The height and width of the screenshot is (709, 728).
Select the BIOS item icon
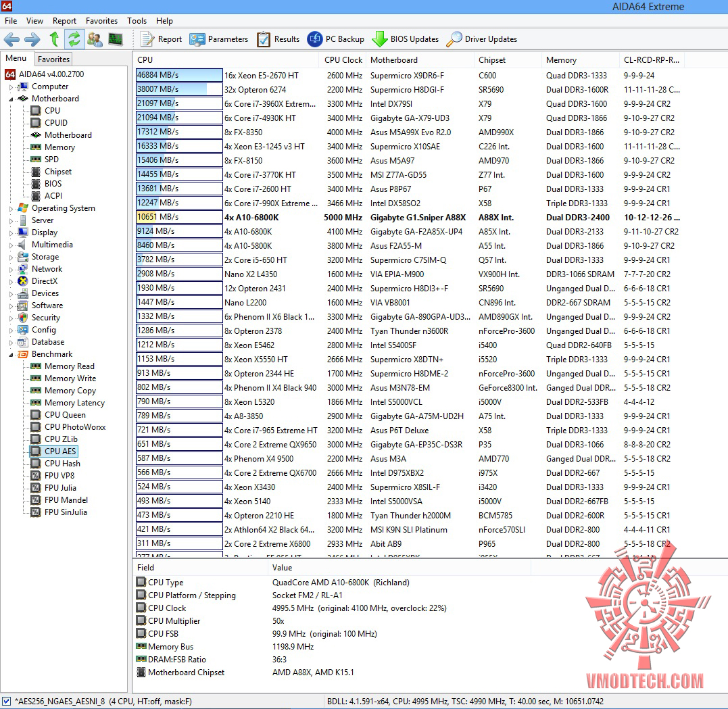[36, 184]
